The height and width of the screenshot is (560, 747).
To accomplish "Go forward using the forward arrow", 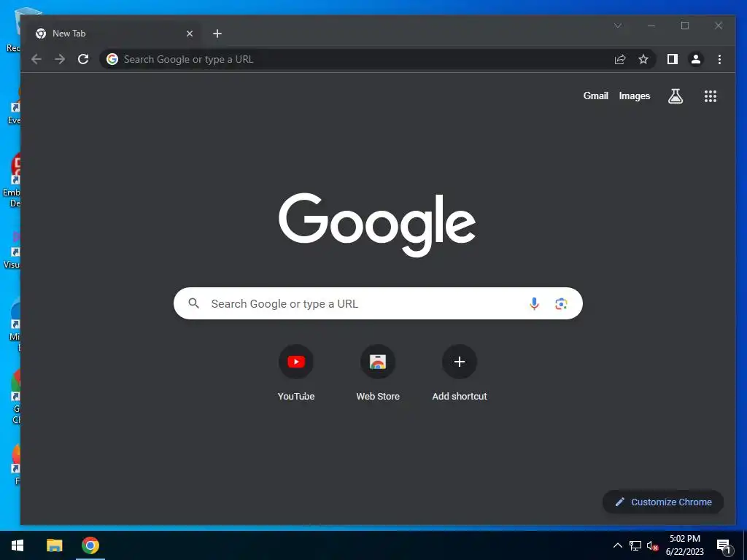I will click(60, 59).
